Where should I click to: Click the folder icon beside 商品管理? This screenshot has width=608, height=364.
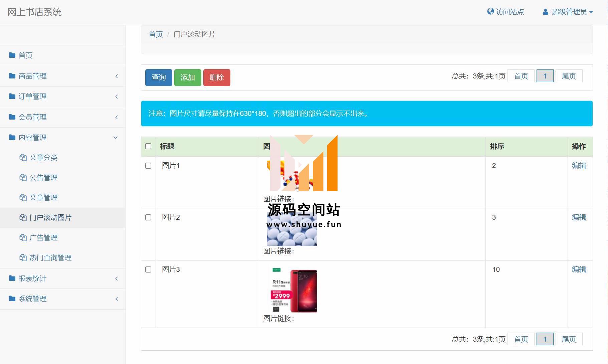click(x=12, y=76)
